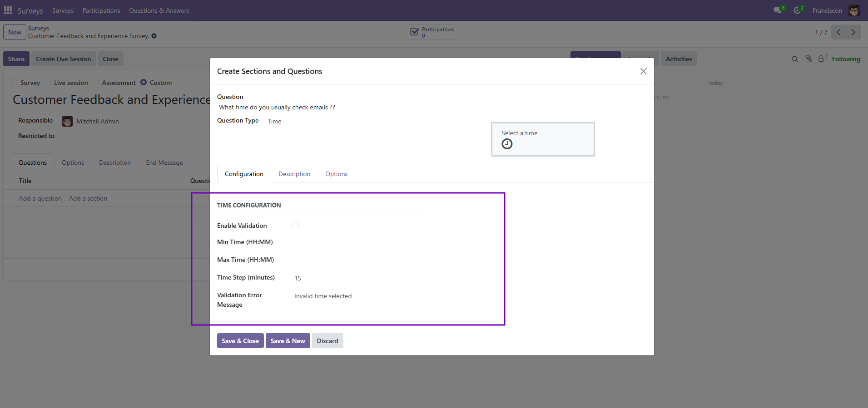868x408 pixels.
Task: Click the gear icon beside survey name
Action: point(154,36)
